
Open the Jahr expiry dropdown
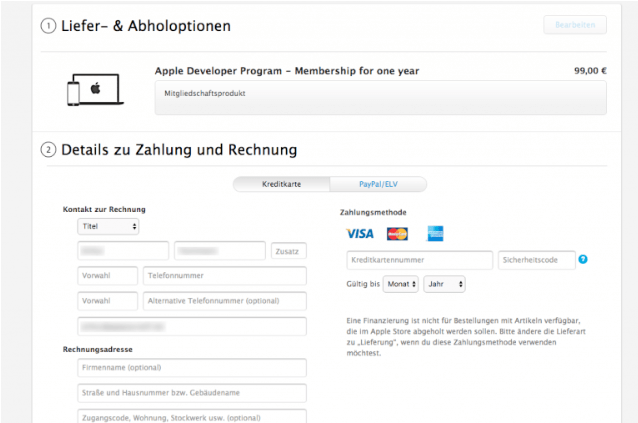pos(445,284)
